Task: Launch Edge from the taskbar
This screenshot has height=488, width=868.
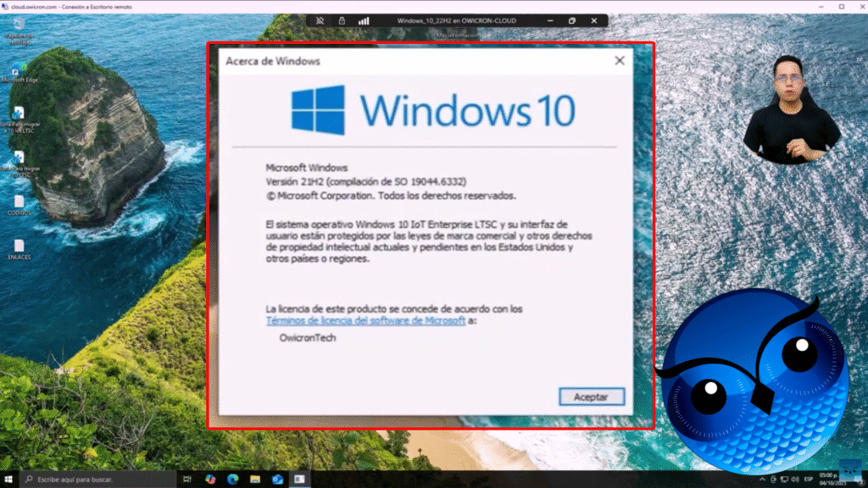Action: coord(232,479)
